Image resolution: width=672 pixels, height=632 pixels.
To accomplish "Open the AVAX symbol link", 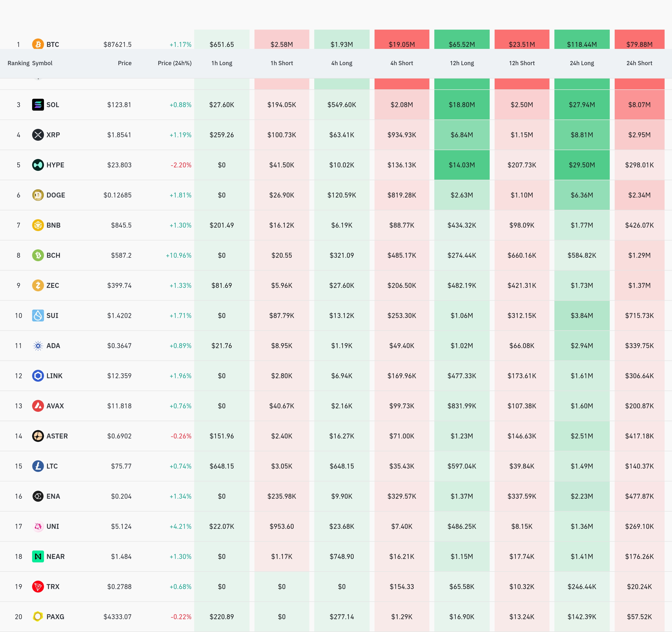I will pyautogui.click(x=55, y=406).
